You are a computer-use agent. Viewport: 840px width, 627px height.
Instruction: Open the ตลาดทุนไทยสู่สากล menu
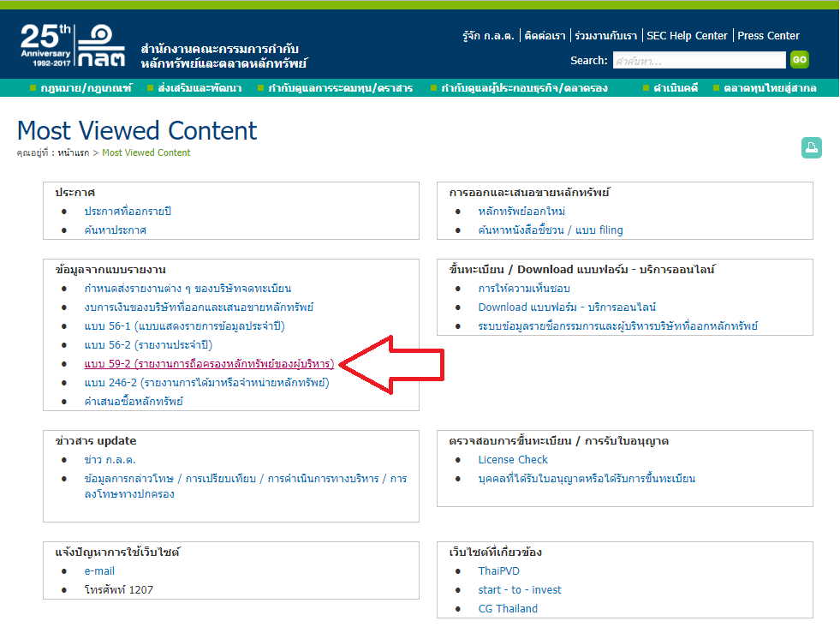769,88
